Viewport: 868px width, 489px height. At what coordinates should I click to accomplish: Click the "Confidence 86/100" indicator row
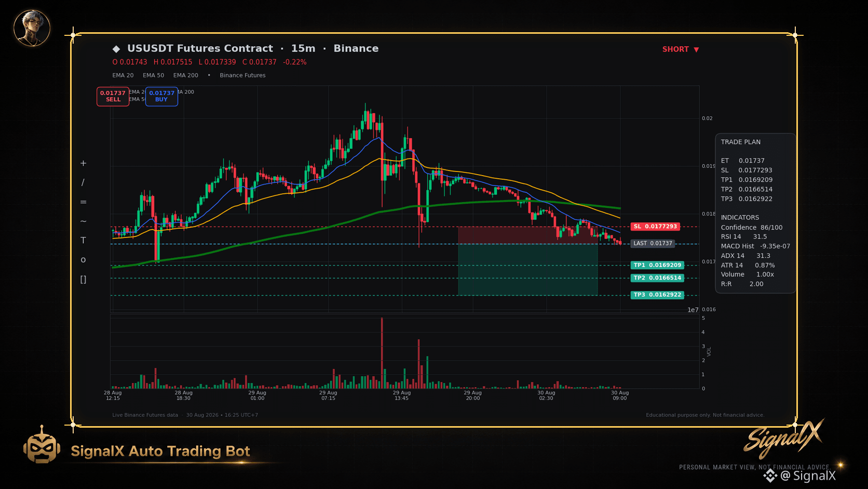752,227
